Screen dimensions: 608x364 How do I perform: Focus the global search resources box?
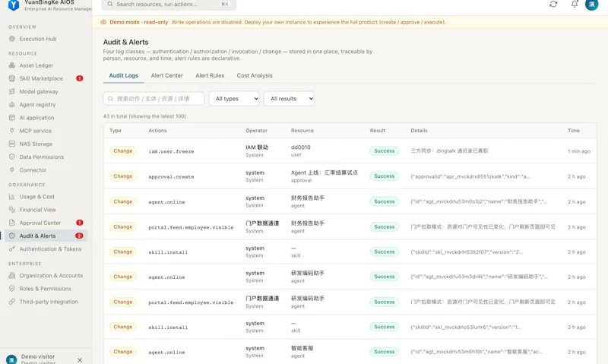coord(169,5)
